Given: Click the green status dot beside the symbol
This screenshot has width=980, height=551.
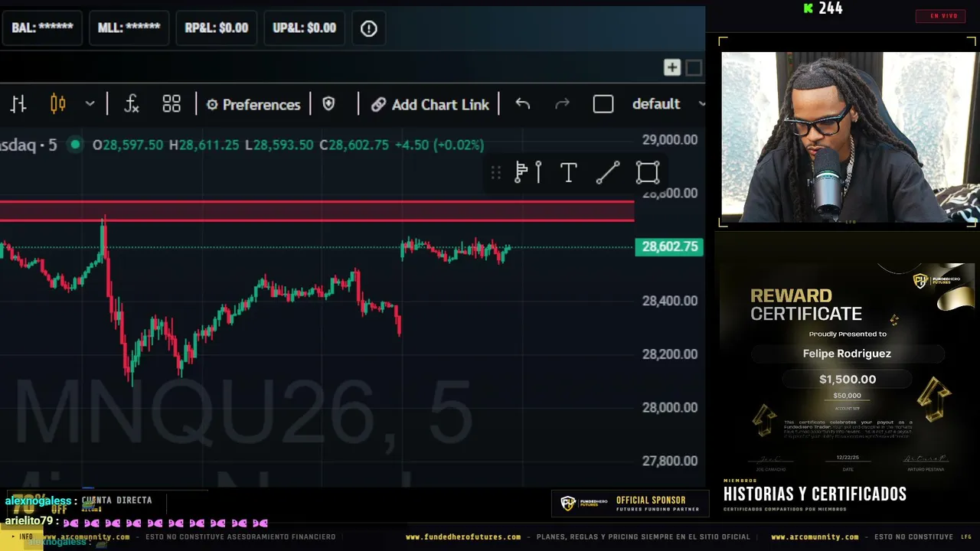Looking at the screenshot, I should tap(75, 145).
